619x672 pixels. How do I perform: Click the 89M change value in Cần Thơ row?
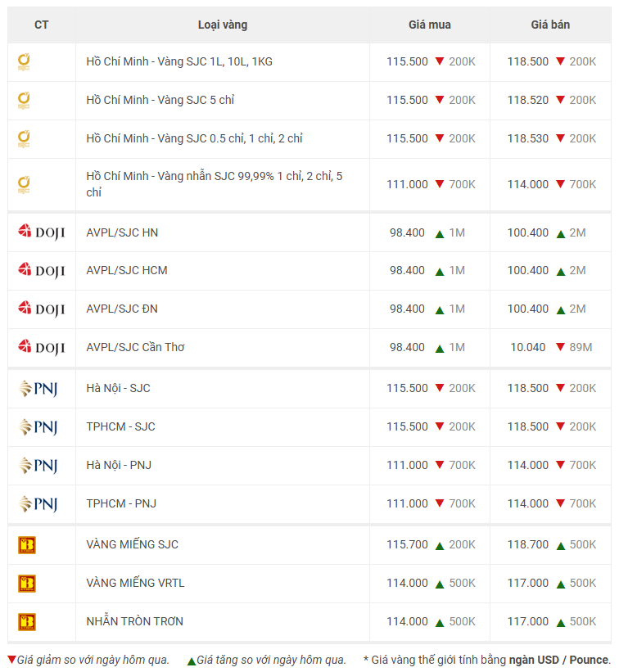tap(581, 347)
